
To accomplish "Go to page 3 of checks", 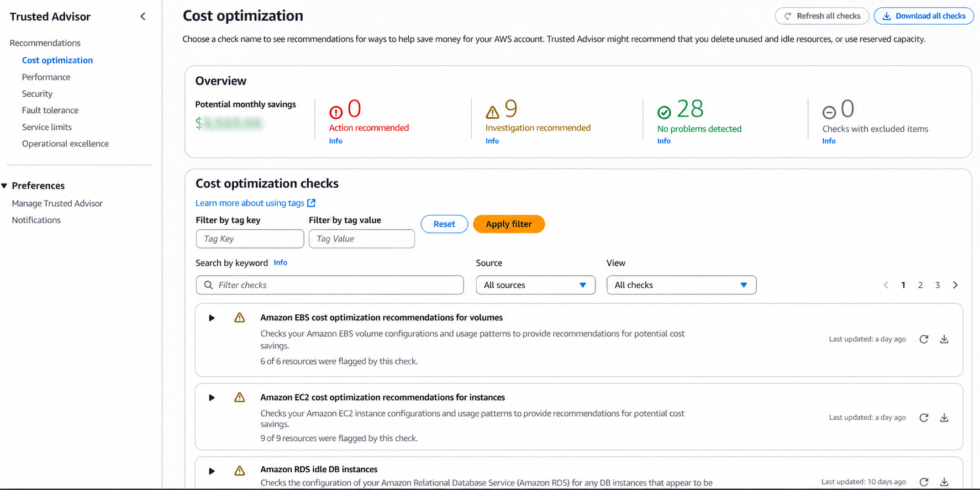I will pos(937,285).
